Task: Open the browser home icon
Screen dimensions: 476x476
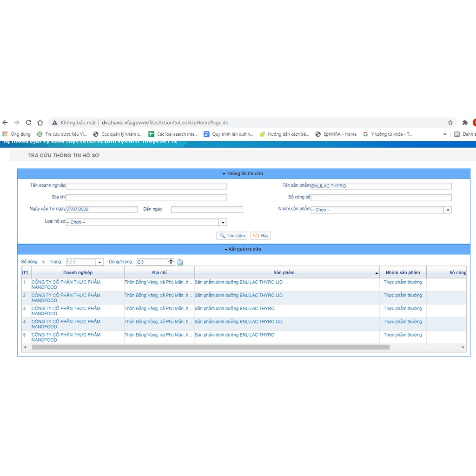Action: click(x=40, y=123)
